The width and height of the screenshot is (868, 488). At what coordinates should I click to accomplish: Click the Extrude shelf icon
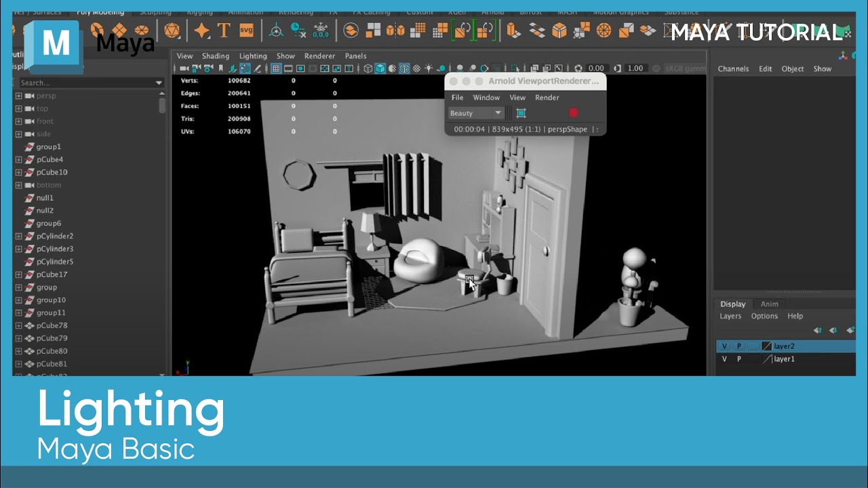(513, 30)
